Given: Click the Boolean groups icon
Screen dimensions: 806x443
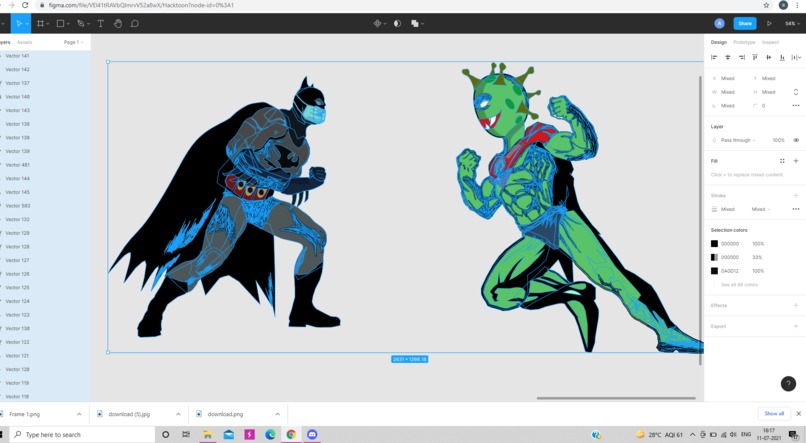Looking at the screenshot, I should [x=414, y=24].
